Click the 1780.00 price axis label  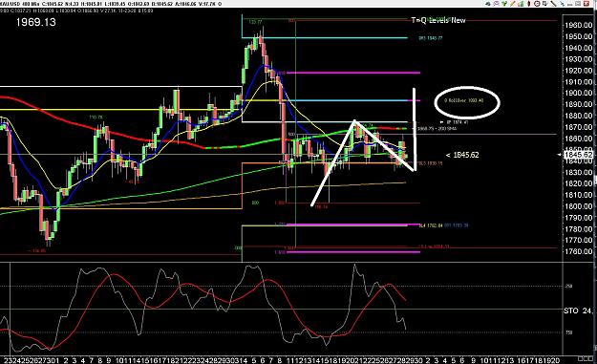(x=578, y=229)
